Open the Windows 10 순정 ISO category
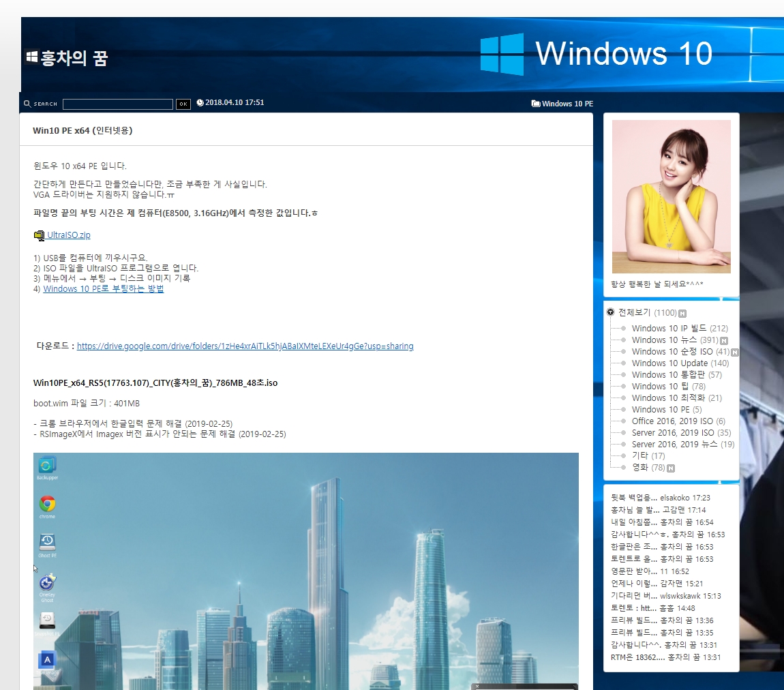The width and height of the screenshot is (784, 690). (680, 352)
